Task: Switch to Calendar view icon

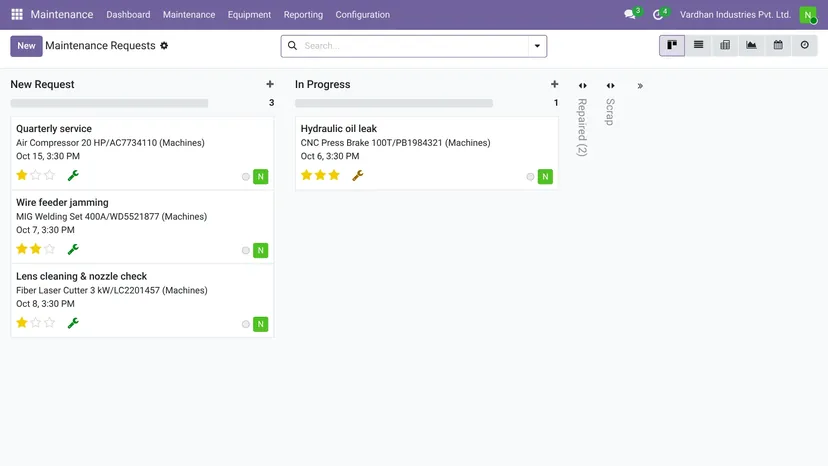Action: click(778, 45)
